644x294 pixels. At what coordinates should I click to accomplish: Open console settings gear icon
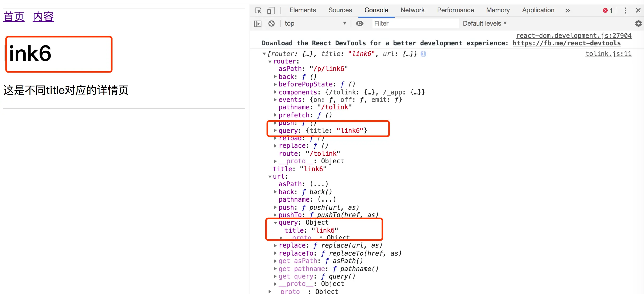(638, 23)
